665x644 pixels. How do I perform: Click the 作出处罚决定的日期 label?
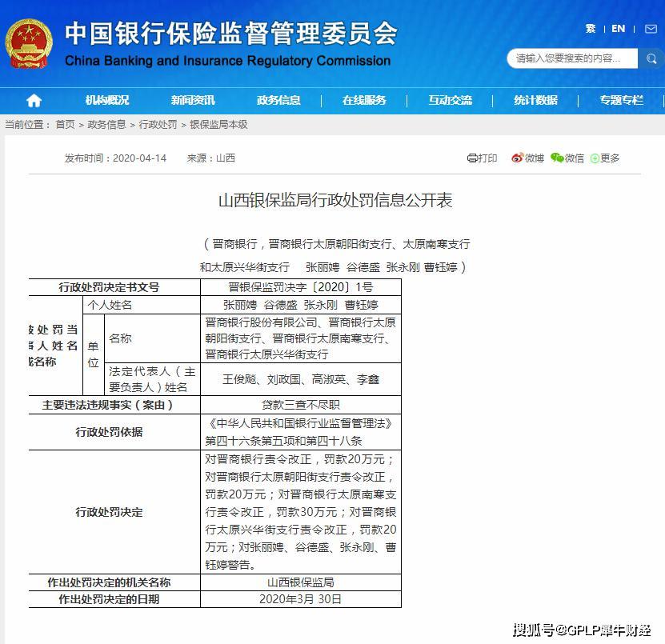click(109, 599)
